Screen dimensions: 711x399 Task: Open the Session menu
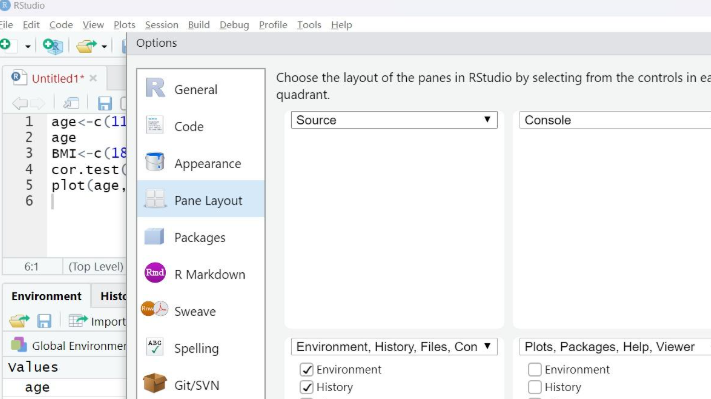pos(161,25)
